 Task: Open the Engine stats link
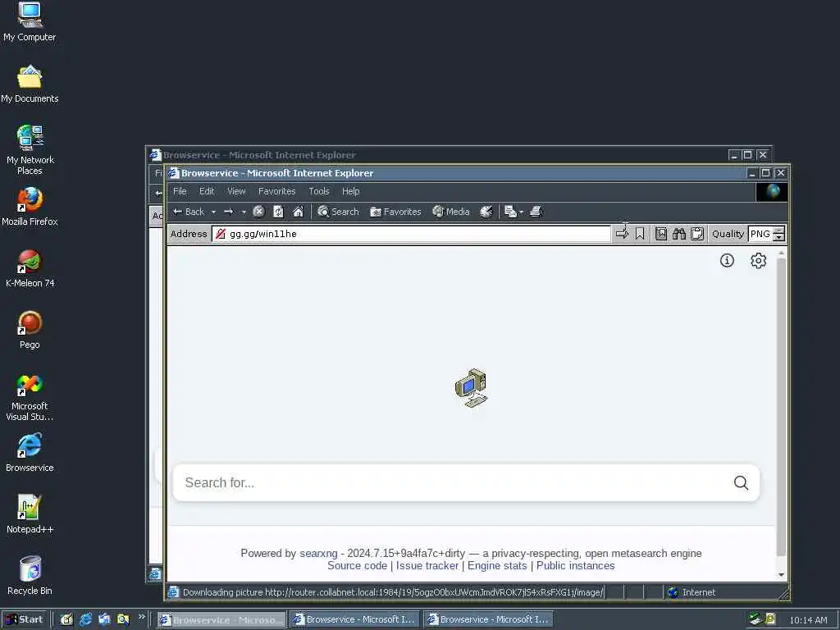coord(497,566)
